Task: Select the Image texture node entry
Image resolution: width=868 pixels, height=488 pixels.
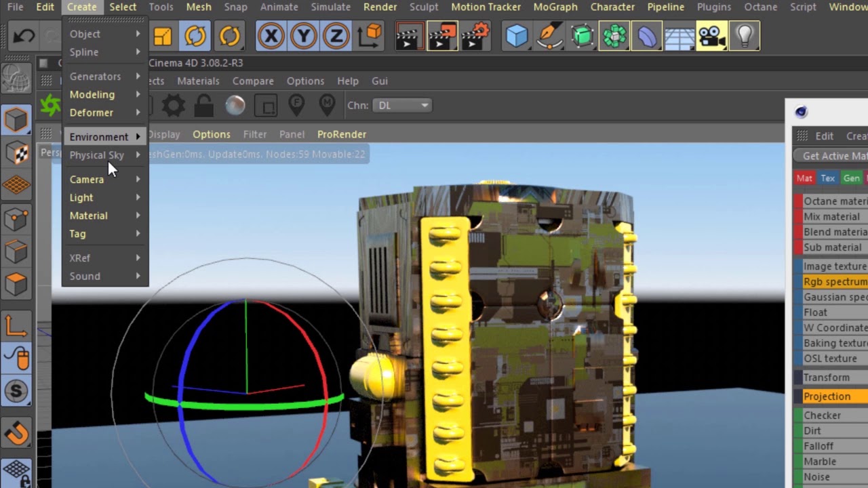Action: 831,266
